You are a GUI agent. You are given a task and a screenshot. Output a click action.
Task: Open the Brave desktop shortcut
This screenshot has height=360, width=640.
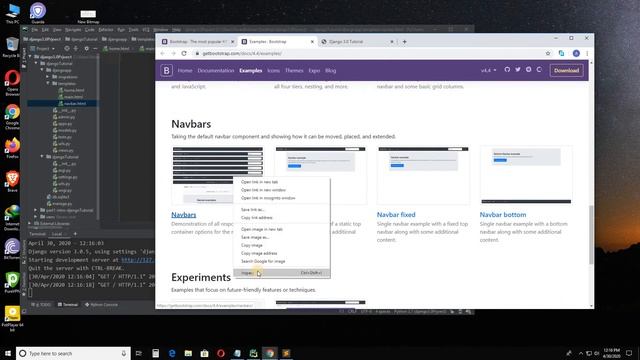tap(12, 181)
